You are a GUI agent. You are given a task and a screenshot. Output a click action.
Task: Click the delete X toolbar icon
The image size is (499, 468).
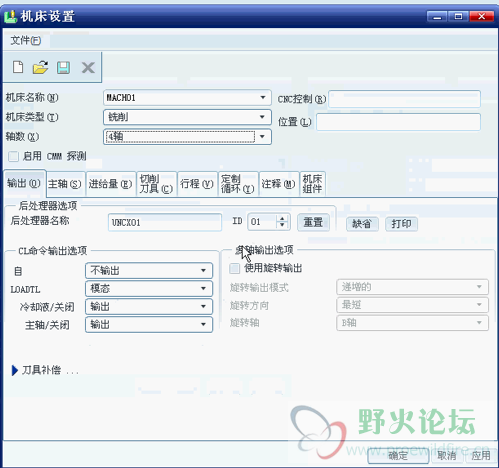(88, 68)
